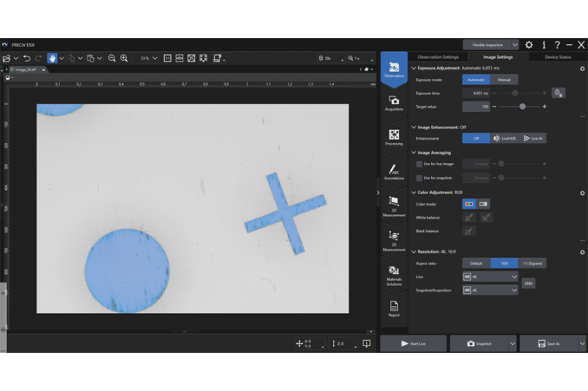Enable 'Use for snapshot' averaging
This screenshot has width=588, height=391.
[x=419, y=178]
